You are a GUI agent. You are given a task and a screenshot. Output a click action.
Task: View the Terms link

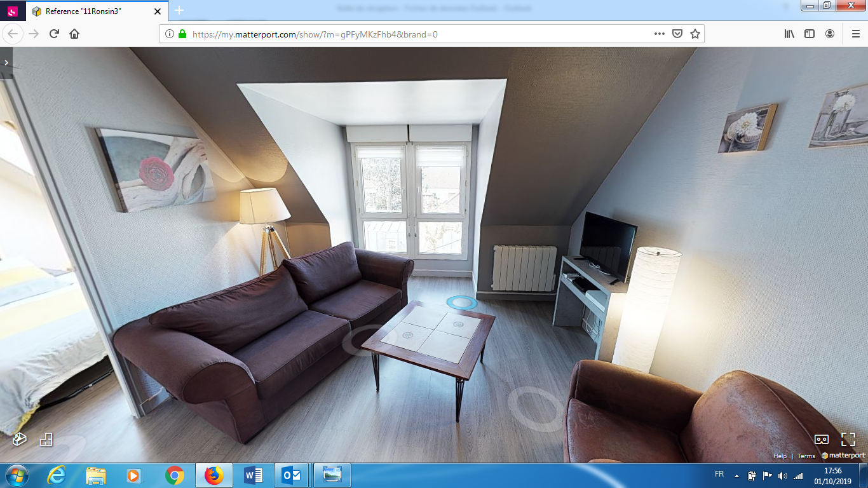coord(805,456)
